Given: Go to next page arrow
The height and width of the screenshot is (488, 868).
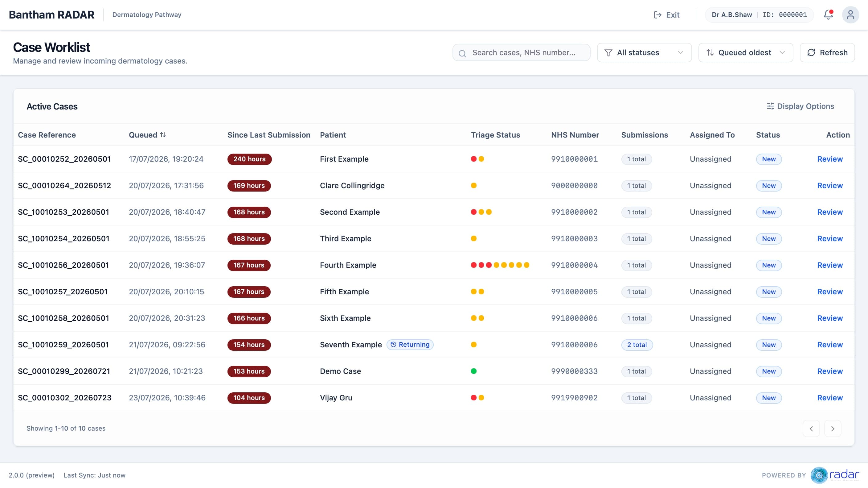Looking at the screenshot, I should [x=833, y=429].
